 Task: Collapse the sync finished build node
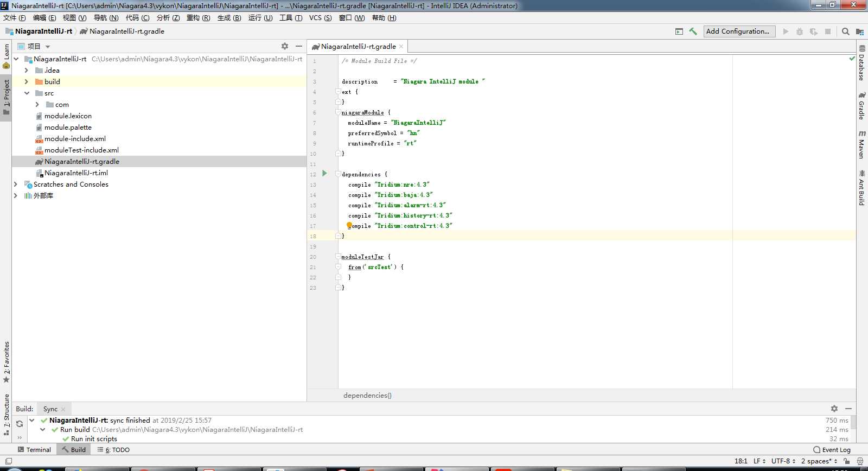(x=31, y=420)
